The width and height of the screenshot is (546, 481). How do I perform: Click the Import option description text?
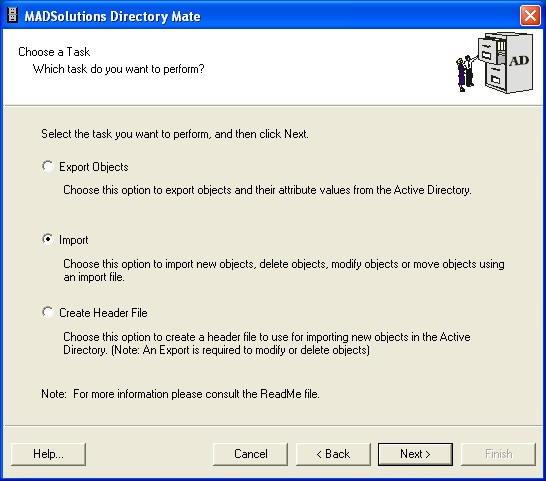coord(284,271)
